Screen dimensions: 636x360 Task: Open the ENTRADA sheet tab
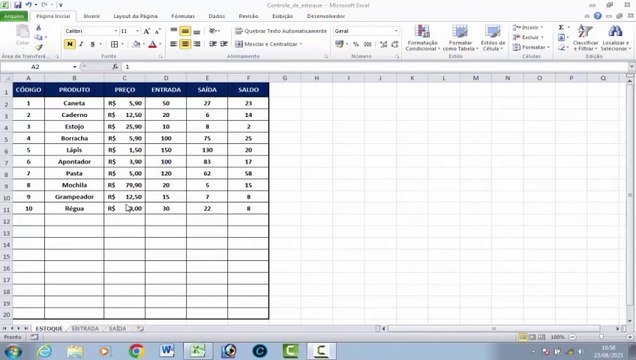point(85,328)
